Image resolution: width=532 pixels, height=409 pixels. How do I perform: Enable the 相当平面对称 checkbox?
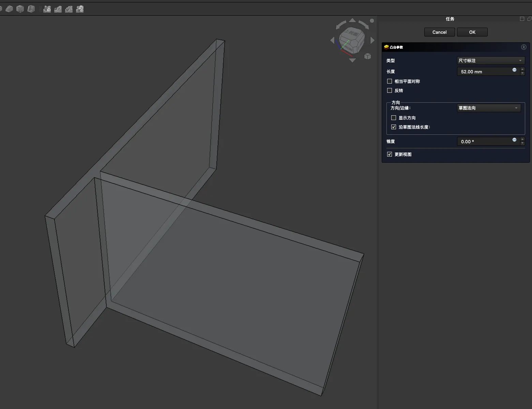click(390, 81)
